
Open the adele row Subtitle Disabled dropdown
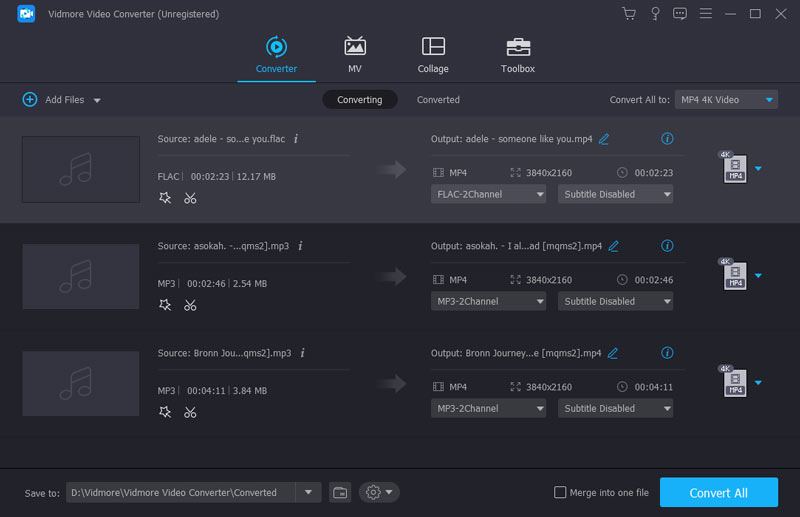pos(615,194)
